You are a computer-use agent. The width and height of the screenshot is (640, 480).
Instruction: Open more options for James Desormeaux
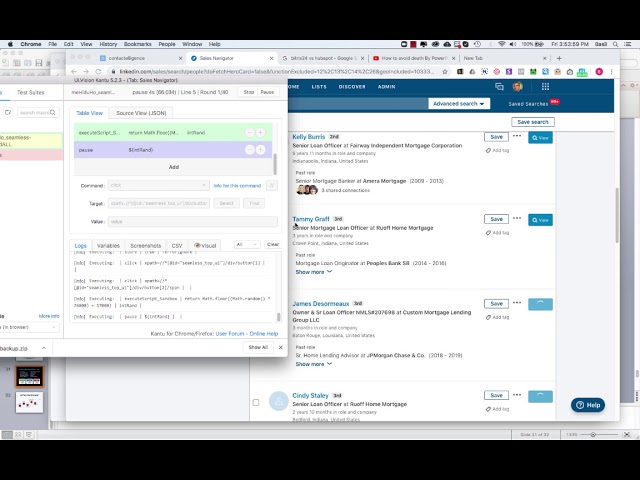coord(517,303)
